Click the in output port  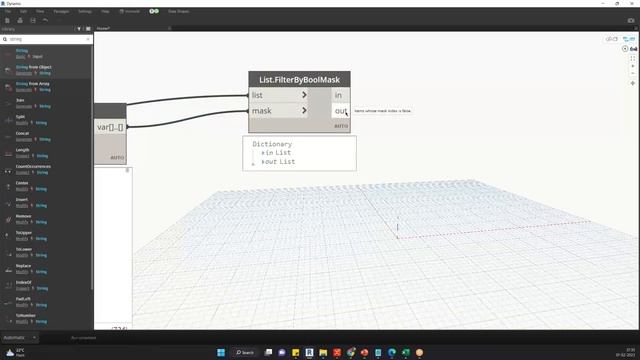point(340,95)
